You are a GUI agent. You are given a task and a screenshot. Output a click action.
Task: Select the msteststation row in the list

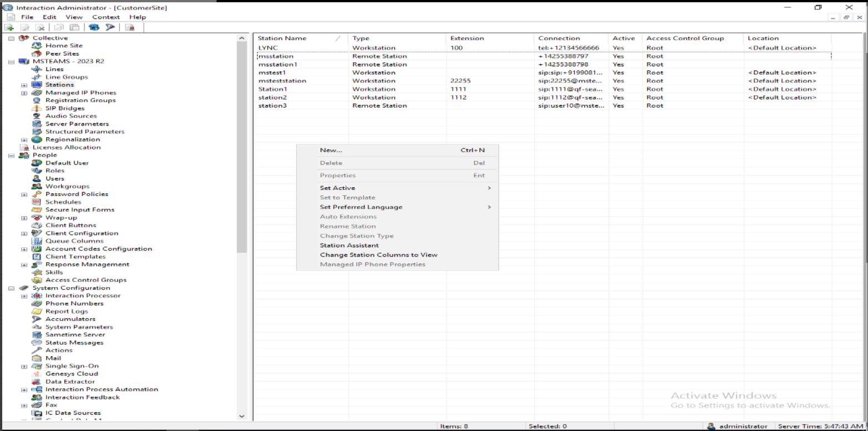[282, 81]
